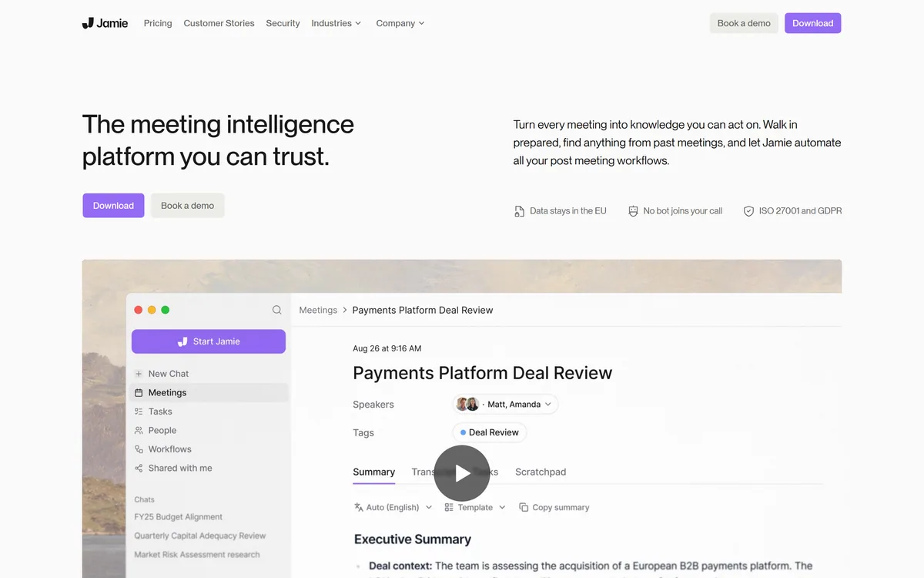Click the ISO 27001 and GDPR shield icon
Screen dimensions: 924x578
pyautogui.click(x=748, y=211)
